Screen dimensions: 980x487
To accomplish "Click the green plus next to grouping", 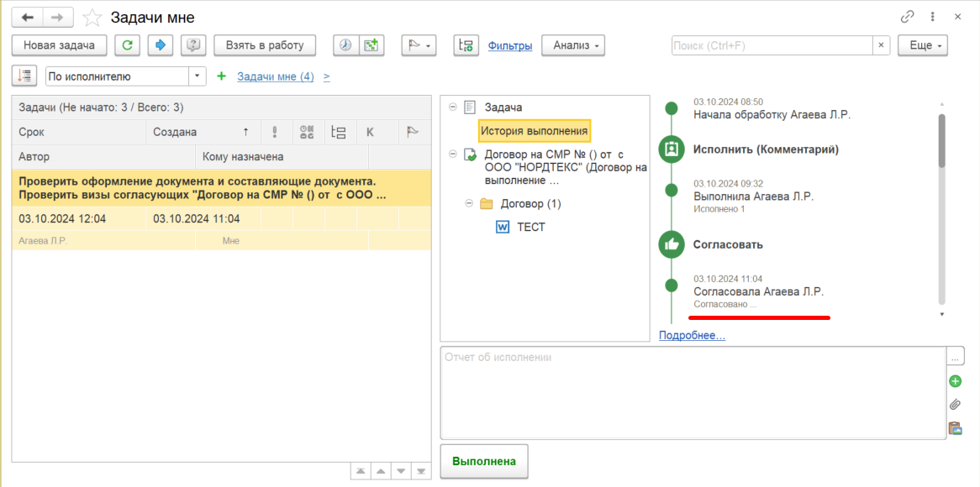I will (220, 76).
